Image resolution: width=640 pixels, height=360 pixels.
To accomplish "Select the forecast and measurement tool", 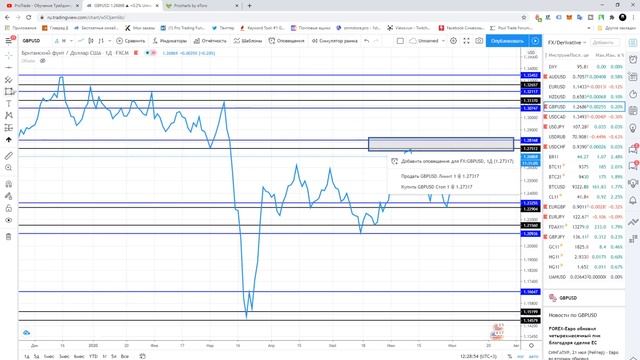I will (x=9, y=128).
